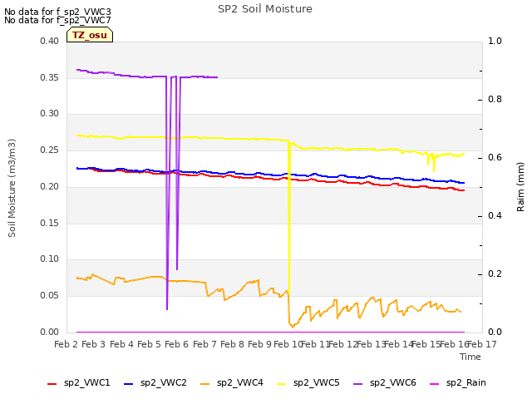This screenshot has width=532, height=399.
Task: Click 'No data for f_sp2_VWC3' message
Action: (57, 12)
